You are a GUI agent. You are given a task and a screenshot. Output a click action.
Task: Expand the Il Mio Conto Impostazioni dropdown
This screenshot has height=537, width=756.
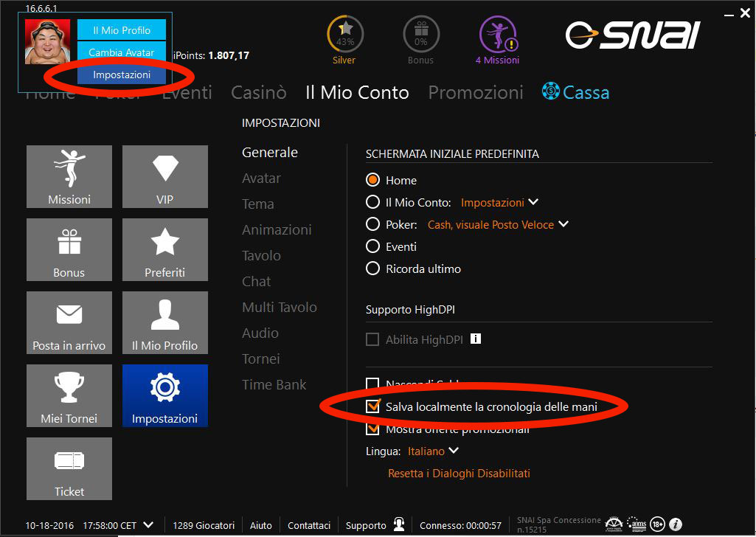click(533, 202)
